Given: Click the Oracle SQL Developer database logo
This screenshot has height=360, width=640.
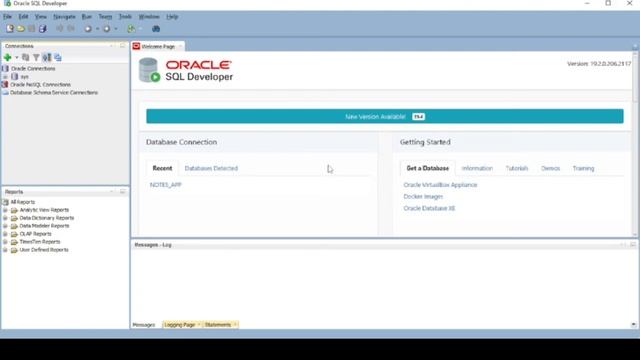Looking at the screenshot, I should coord(149,70).
